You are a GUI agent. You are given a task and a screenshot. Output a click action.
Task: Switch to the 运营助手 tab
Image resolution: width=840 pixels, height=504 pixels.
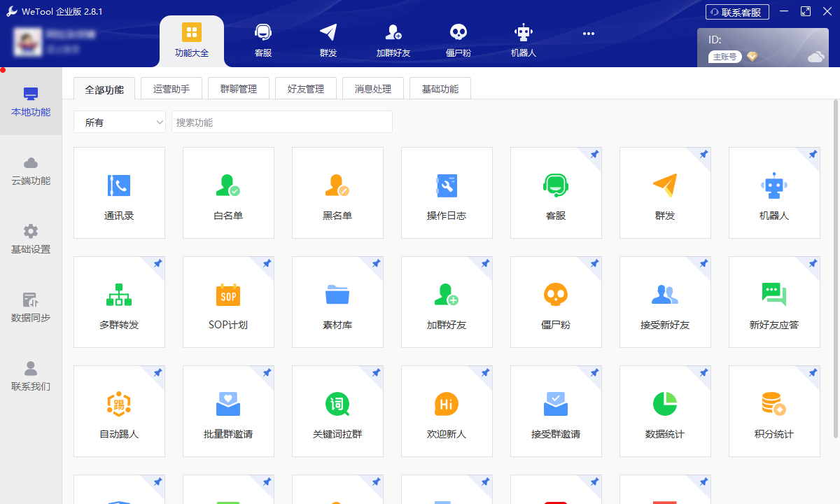point(171,89)
